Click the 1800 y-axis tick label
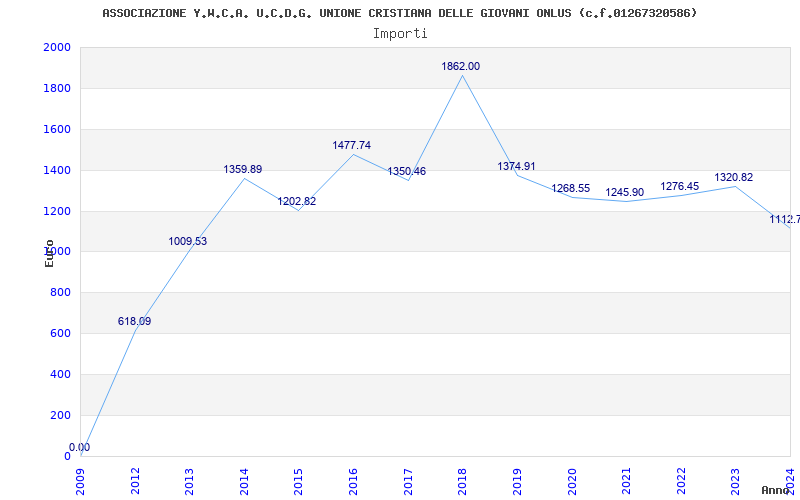Image resolution: width=800 pixels, height=500 pixels. [57, 88]
